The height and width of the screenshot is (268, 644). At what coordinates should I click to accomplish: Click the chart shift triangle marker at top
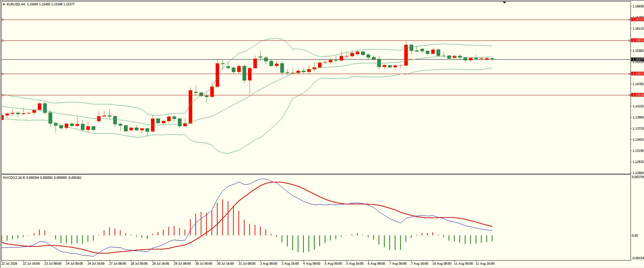[x=504, y=3]
